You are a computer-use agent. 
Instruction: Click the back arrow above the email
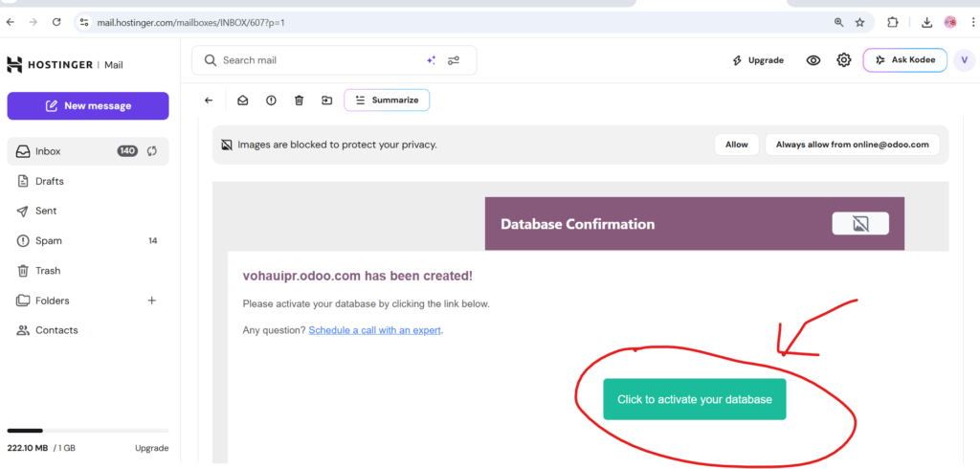click(x=209, y=100)
